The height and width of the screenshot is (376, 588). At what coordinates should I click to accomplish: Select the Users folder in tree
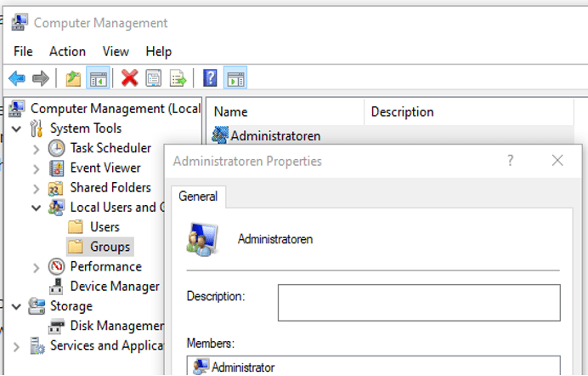(x=105, y=227)
